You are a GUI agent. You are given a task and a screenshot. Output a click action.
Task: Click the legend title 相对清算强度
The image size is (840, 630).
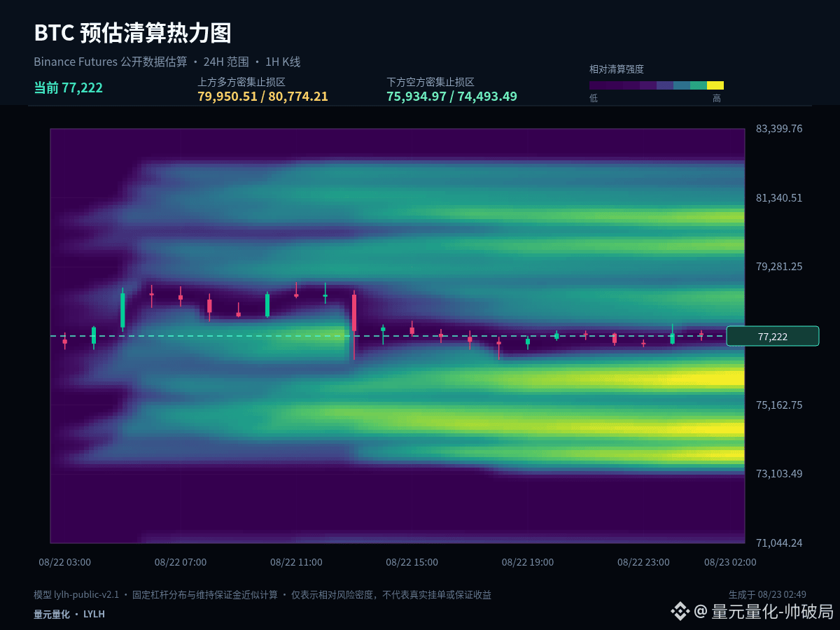(x=617, y=69)
